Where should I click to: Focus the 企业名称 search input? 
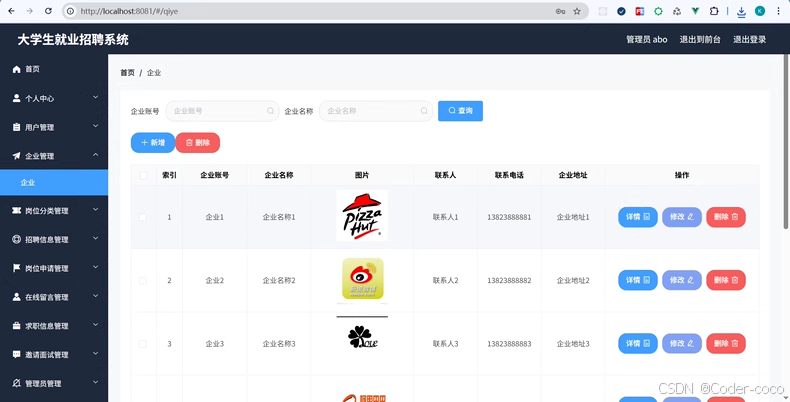click(x=376, y=111)
